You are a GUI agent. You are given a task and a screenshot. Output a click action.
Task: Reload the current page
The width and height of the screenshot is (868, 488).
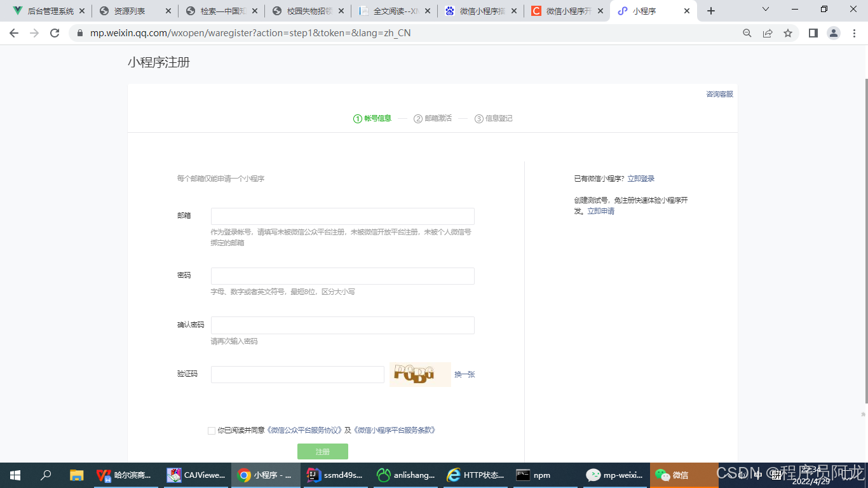pyautogui.click(x=55, y=33)
